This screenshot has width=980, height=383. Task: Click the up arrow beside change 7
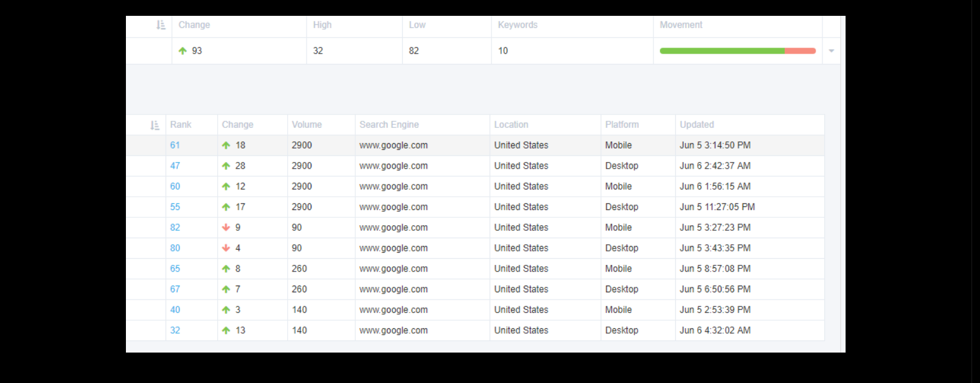click(226, 290)
